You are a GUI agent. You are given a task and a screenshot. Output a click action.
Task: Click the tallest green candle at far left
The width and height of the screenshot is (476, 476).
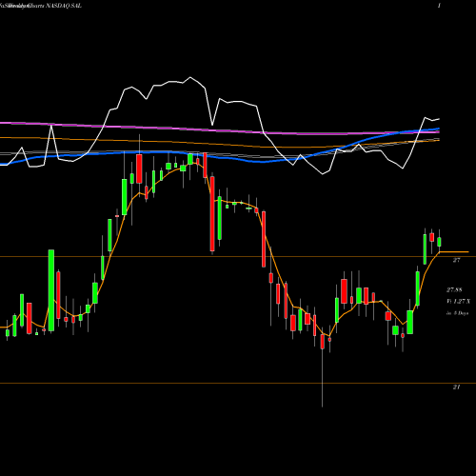51,290
